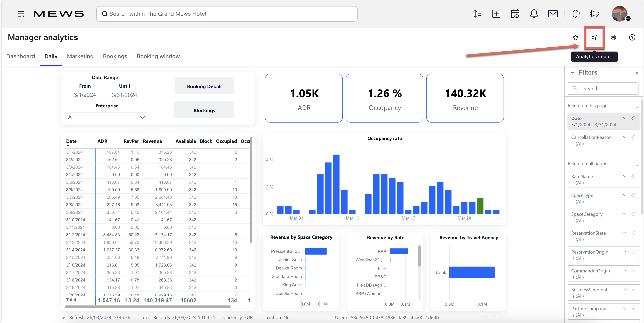Sort table by RevPar column header
The width and height of the screenshot is (644, 323).
tap(131, 141)
